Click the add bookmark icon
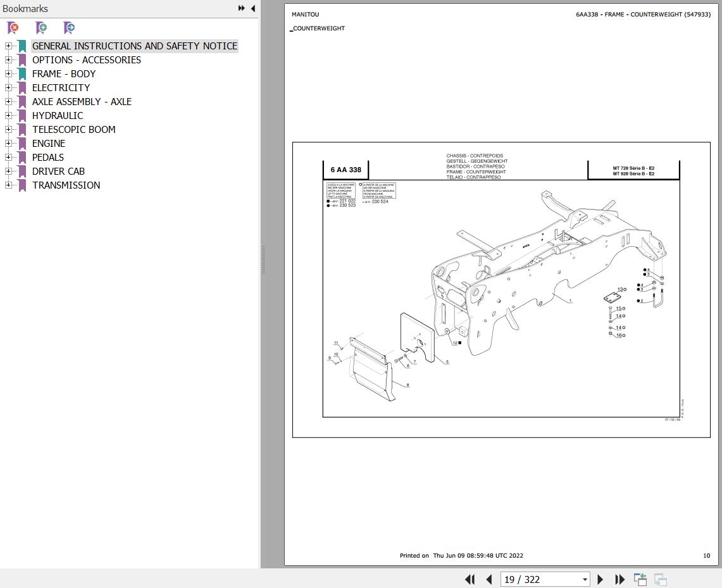Screen dimensions: 722x588 coord(41,28)
